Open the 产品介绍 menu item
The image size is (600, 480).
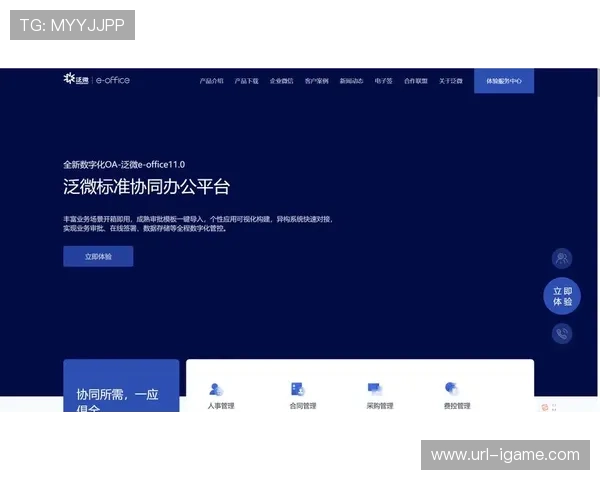click(x=211, y=81)
